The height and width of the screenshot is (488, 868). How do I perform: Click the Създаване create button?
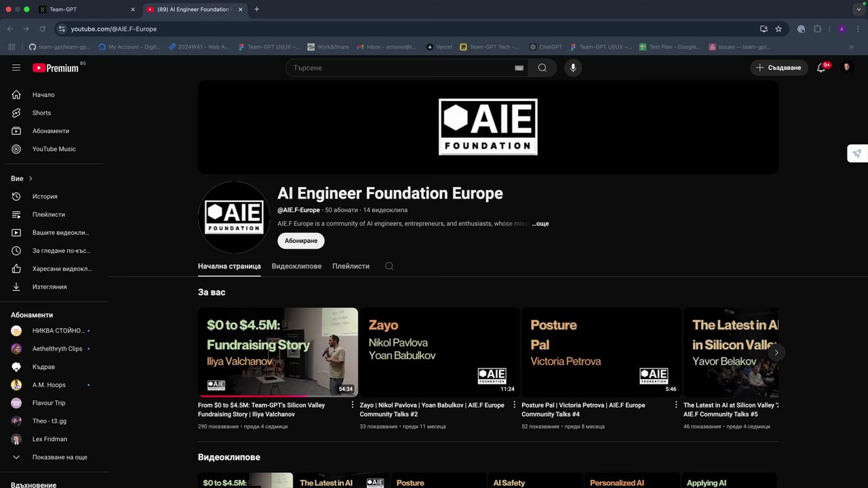click(778, 68)
